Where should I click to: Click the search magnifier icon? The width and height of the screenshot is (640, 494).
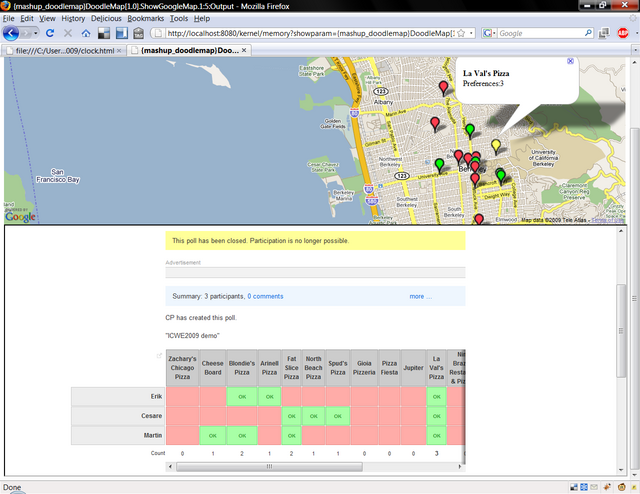(x=588, y=33)
